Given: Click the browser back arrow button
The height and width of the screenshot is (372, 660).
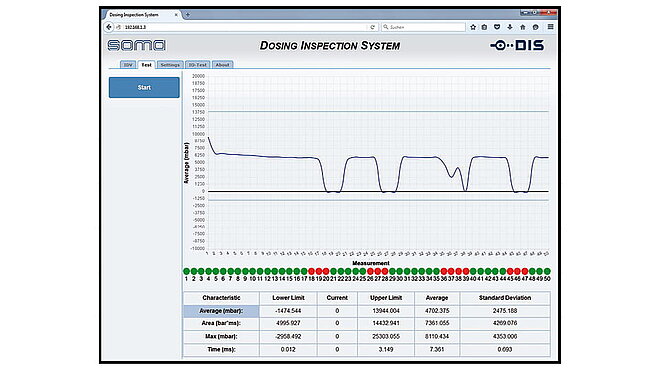Looking at the screenshot, I should click(109, 27).
